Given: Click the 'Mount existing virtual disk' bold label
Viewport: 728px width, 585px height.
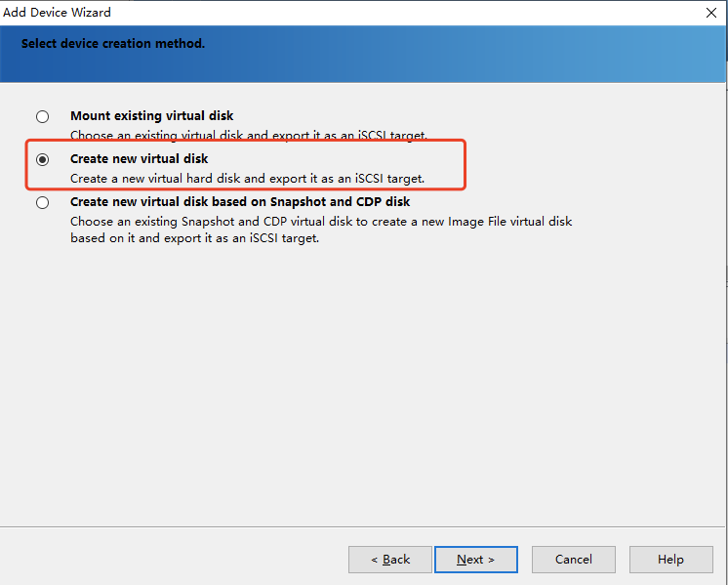Looking at the screenshot, I should tap(151, 115).
